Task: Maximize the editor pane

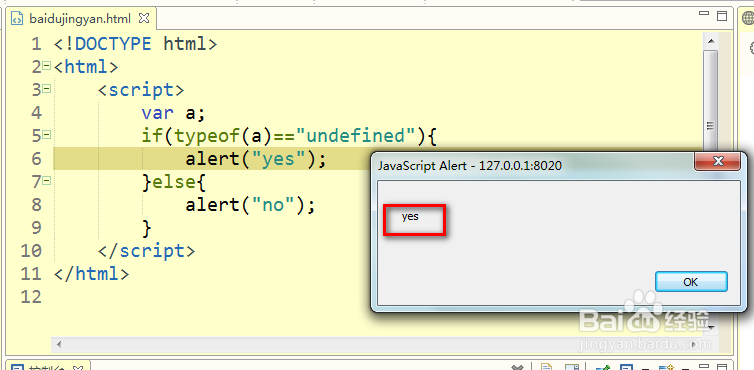Action: click(x=722, y=16)
